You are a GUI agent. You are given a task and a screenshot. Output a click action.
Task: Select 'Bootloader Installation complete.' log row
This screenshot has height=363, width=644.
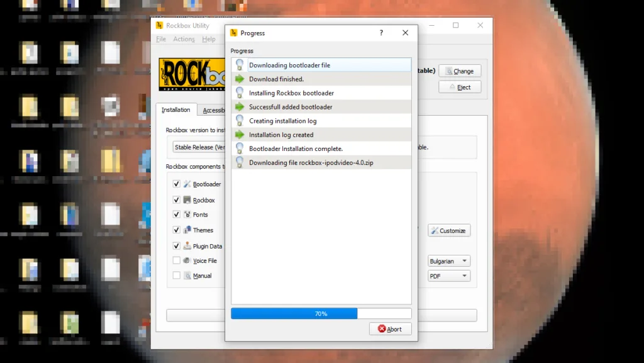pos(321,148)
